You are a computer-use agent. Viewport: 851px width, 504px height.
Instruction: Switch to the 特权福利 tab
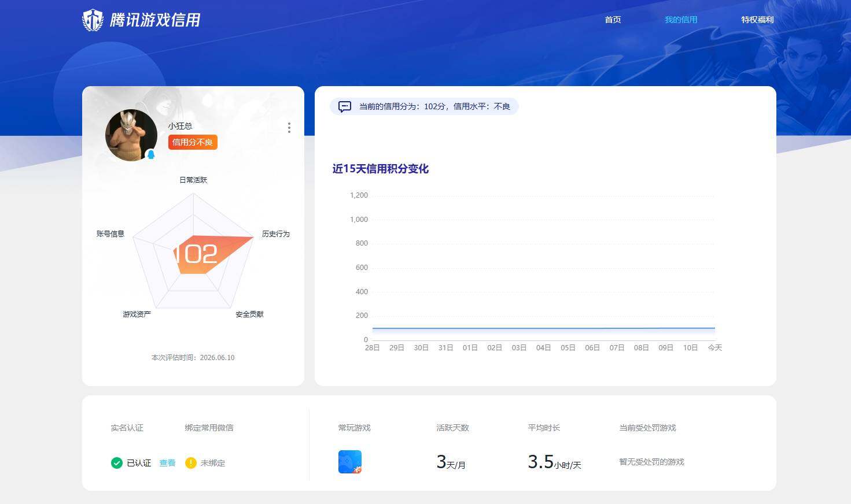[757, 20]
